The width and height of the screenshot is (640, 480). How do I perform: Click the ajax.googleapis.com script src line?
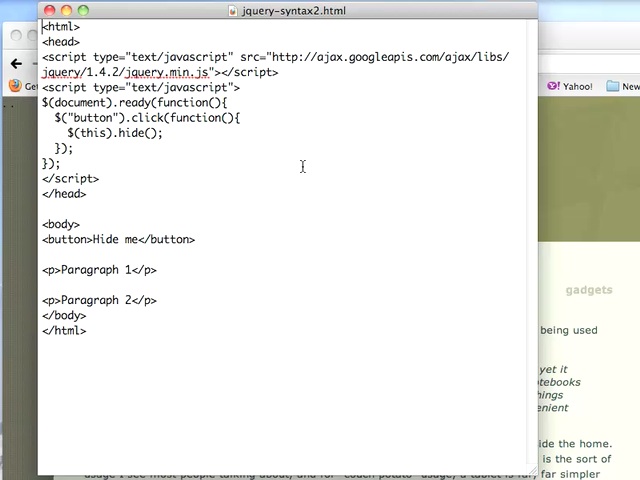(x=276, y=57)
